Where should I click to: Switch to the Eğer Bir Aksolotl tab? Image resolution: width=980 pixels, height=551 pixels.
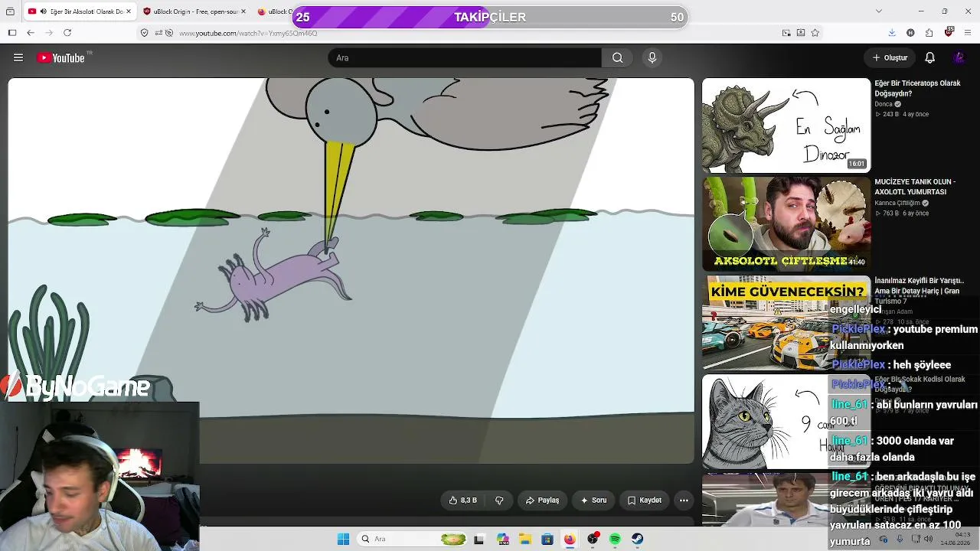tap(80, 11)
